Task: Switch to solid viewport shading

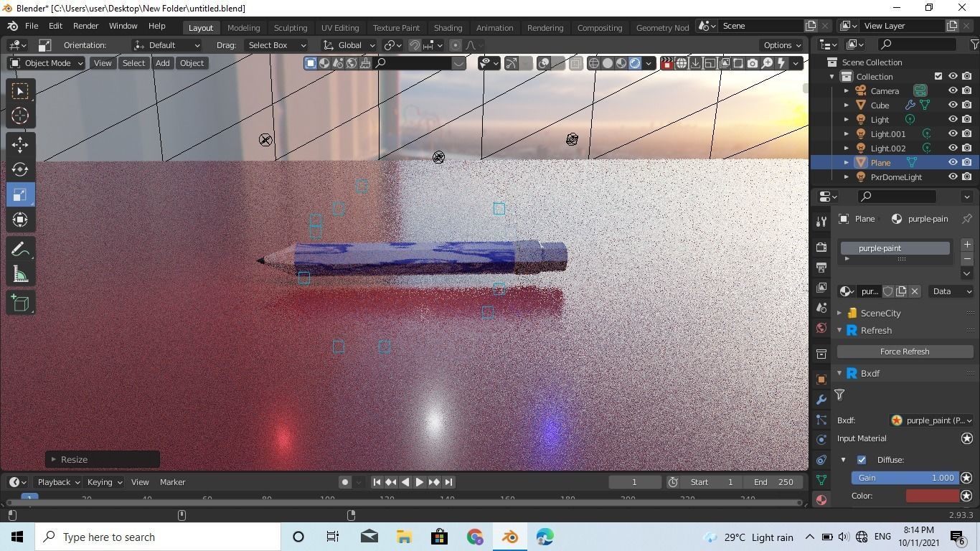Action: [x=608, y=63]
